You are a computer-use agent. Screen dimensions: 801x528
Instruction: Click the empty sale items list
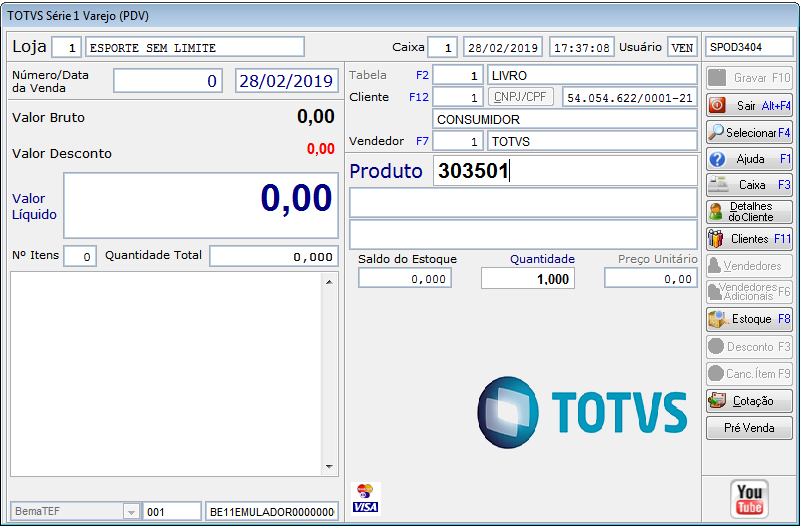(x=167, y=374)
